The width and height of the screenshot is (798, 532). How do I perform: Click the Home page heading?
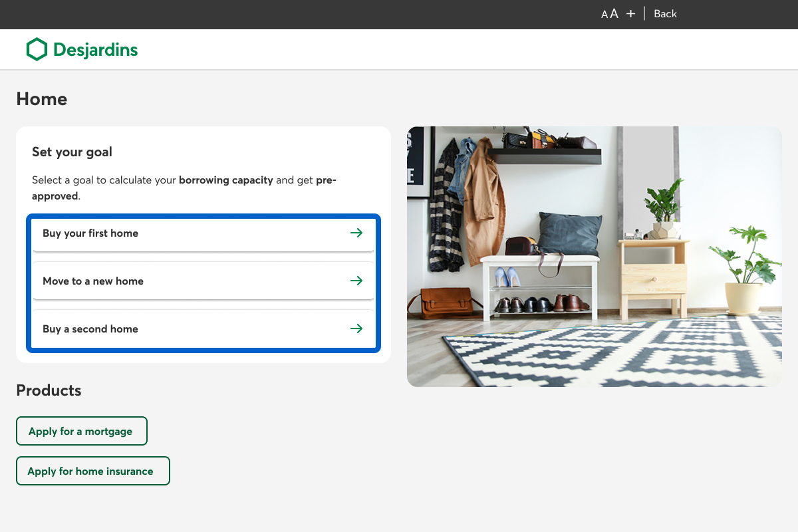point(42,99)
